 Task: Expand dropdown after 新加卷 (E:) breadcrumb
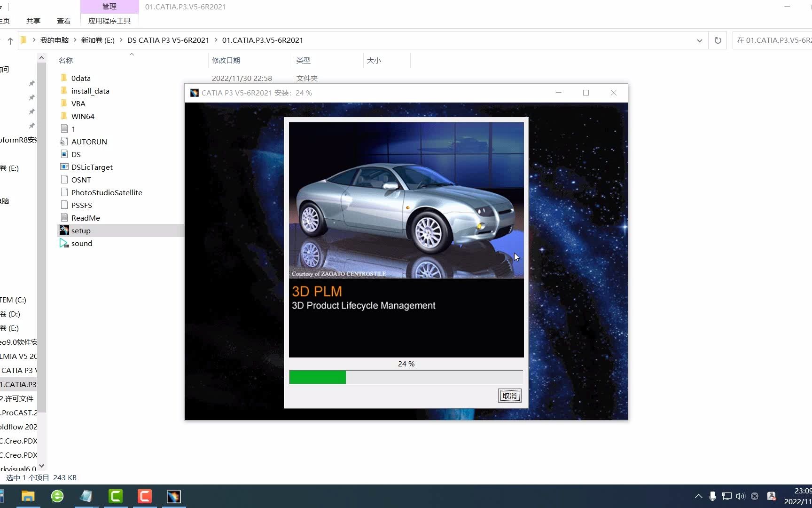point(121,40)
